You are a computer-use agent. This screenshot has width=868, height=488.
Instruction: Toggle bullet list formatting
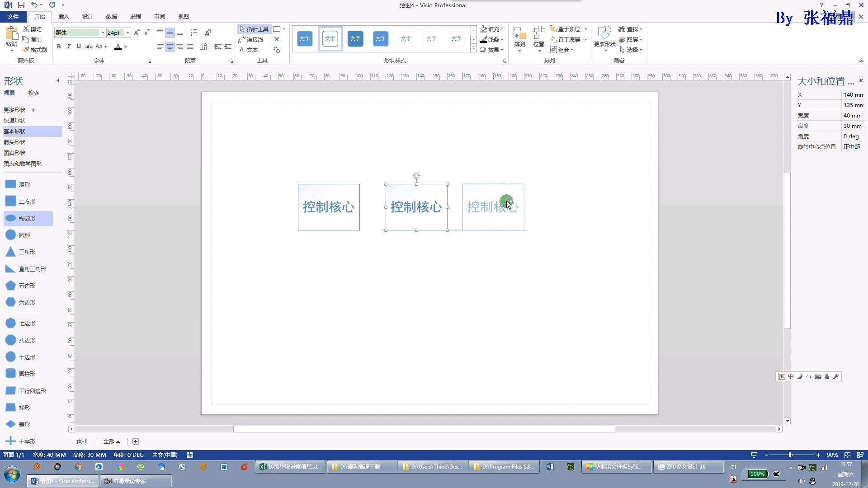point(193,33)
